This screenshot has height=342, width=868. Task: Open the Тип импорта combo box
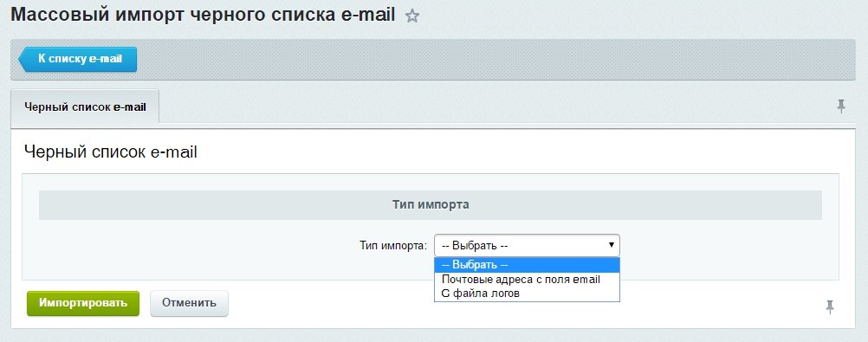pyautogui.click(x=527, y=245)
